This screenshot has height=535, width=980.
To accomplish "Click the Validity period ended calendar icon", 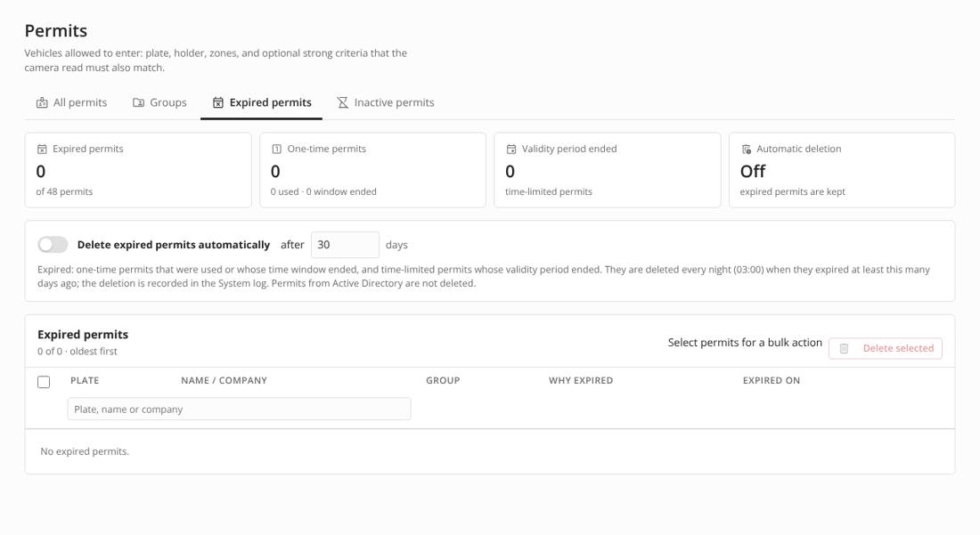I will pos(510,150).
